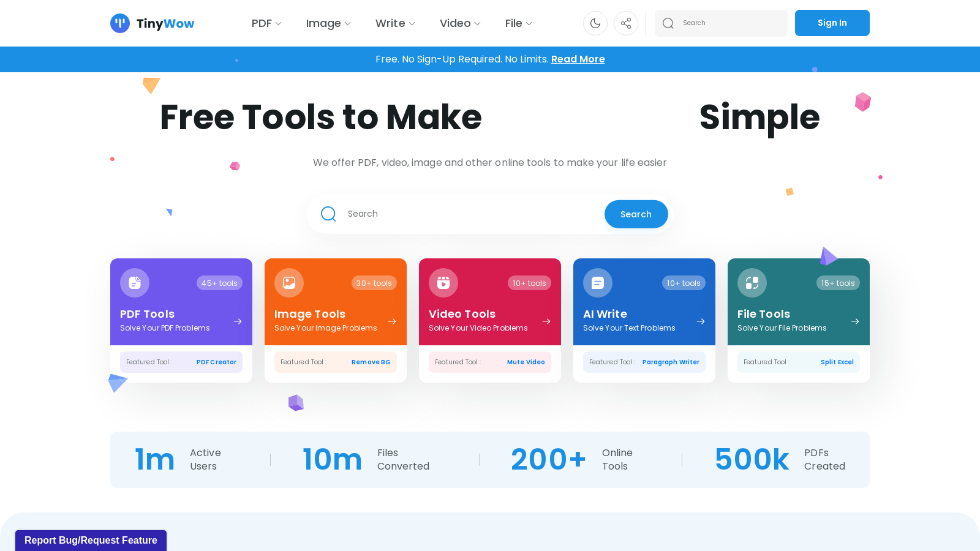Viewport: 980px width, 551px height.
Task: Click the arrow on the Image Tools card
Action: [x=392, y=321]
